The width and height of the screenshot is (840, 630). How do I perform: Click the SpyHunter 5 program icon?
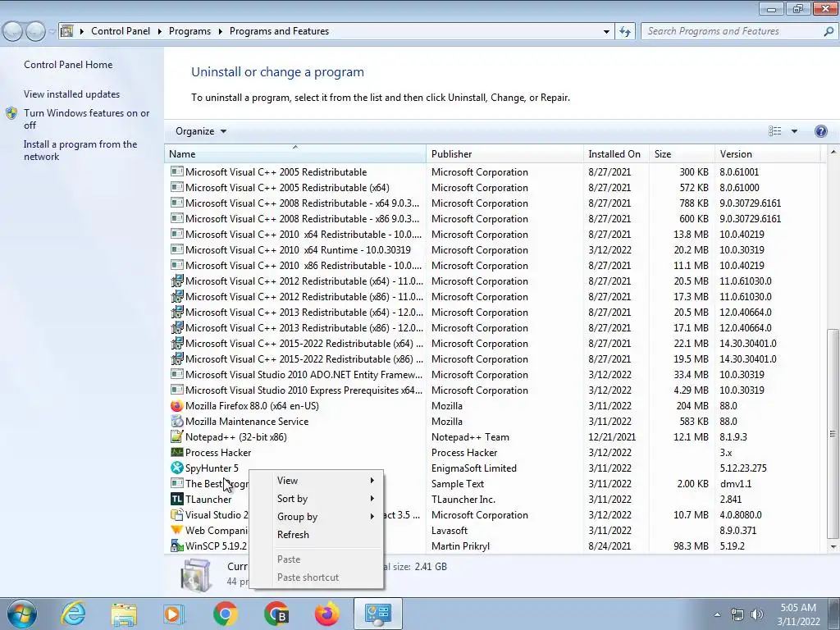click(x=177, y=468)
